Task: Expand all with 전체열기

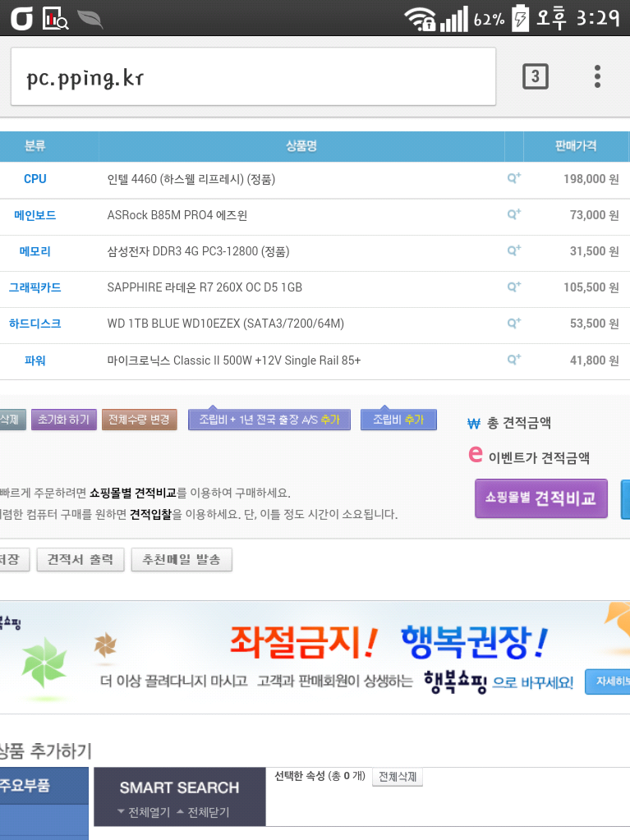Action: pyautogui.click(x=144, y=812)
